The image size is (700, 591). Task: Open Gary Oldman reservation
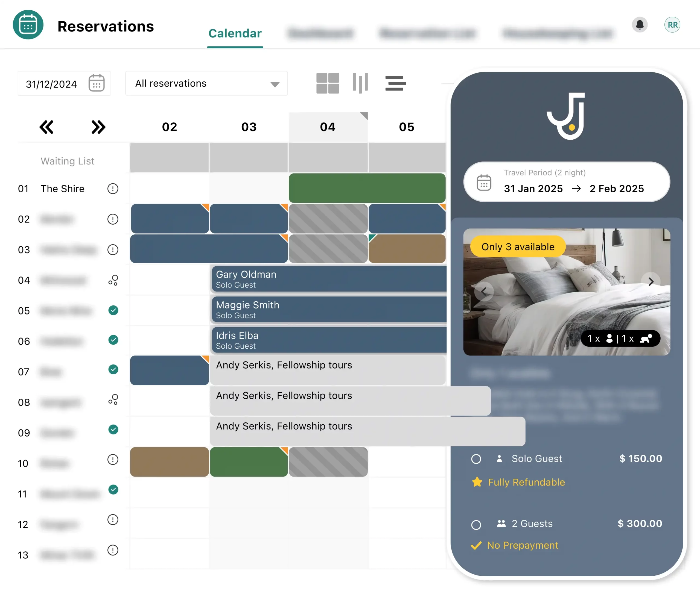(x=329, y=279)
